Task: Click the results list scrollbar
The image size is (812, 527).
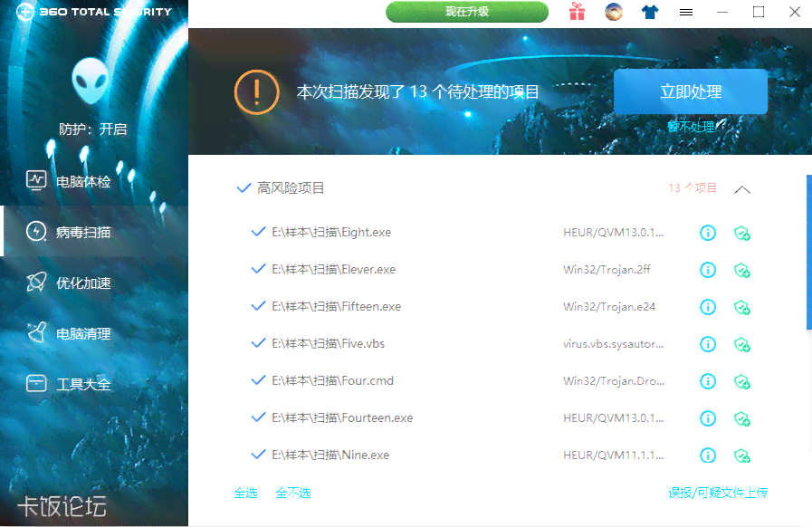Action: [809, 253]
